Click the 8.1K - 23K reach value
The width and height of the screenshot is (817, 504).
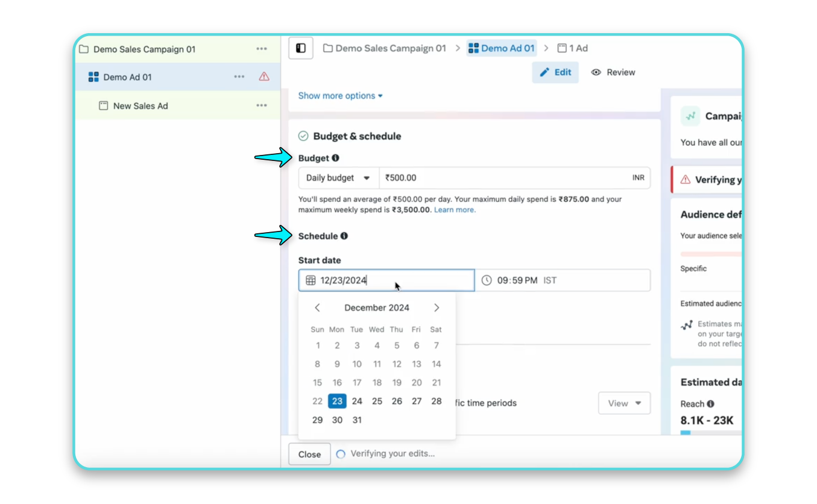click(x=707, y=420)
